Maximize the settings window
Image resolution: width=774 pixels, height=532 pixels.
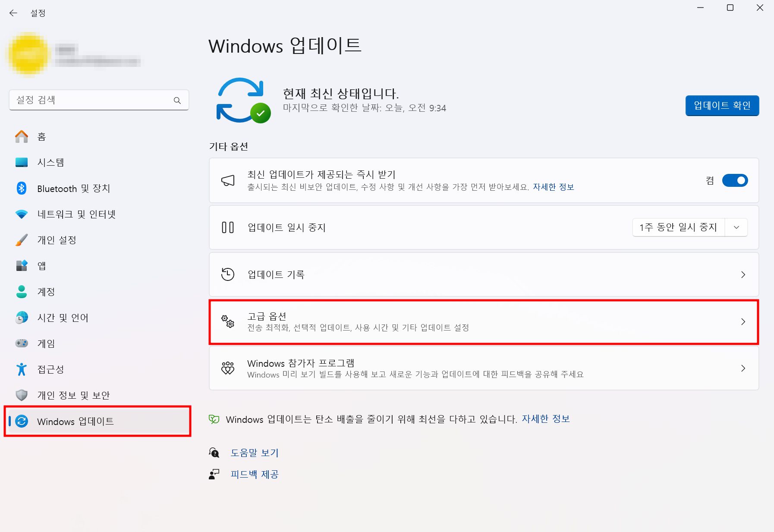[x=730, y=8]
